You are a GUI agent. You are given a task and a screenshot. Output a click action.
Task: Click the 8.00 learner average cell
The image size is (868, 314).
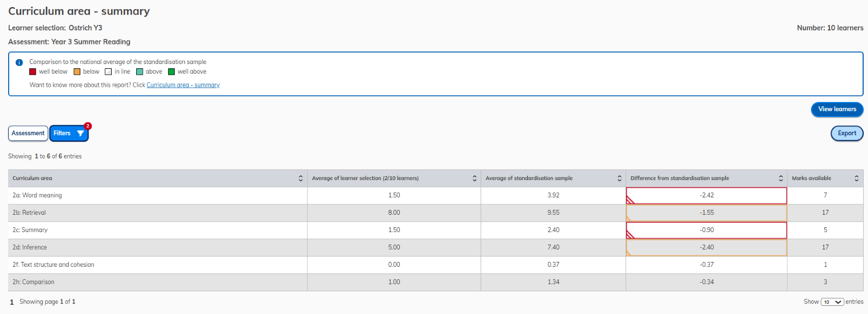coord(394,213)
